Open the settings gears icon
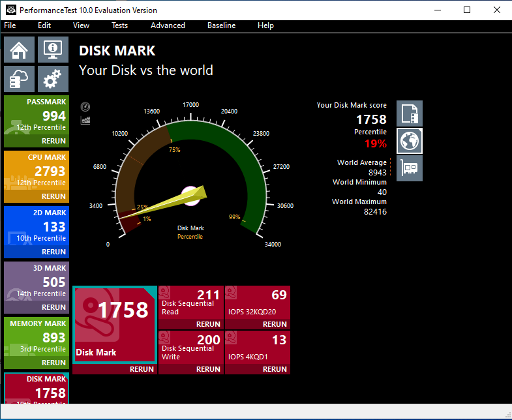The height and width of the screenshot is (420, 512). pos(53,79)
